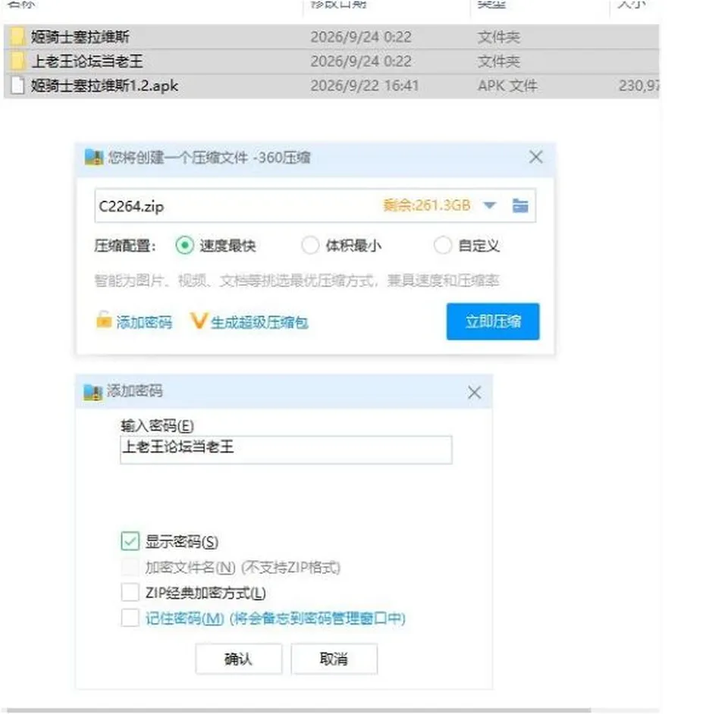The image size is (728, 714).
Task: Select the 自定义 radio option
Action: click(442, 245)
